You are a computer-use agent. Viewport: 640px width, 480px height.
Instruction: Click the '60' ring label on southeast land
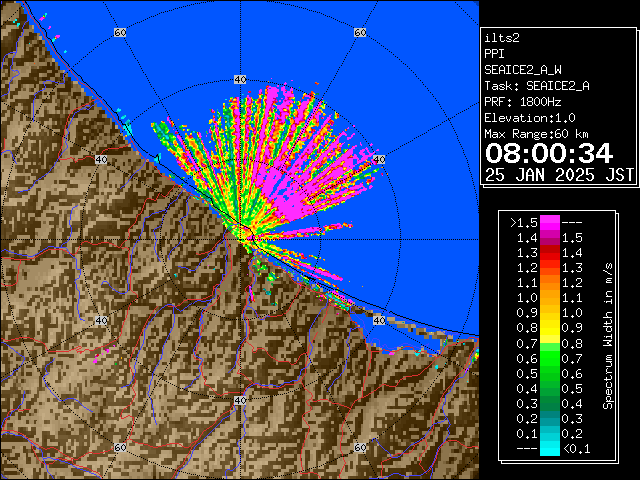pyautogui.click(x=360, y=447)
